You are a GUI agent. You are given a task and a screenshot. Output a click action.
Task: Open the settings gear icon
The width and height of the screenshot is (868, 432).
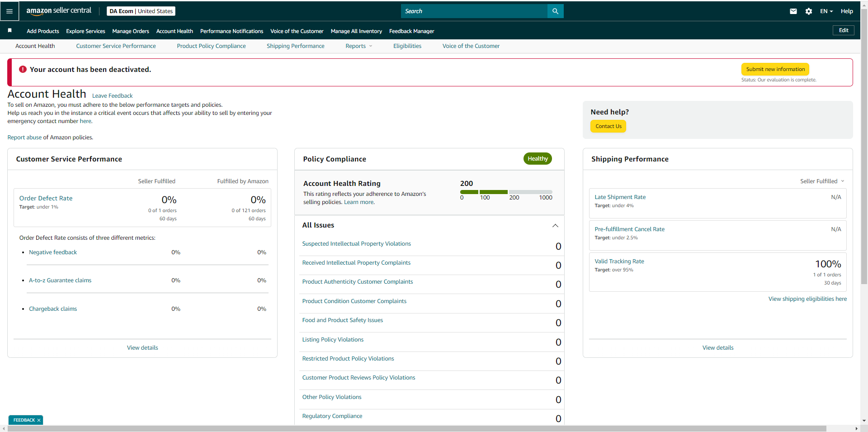(x=809, y=11)
